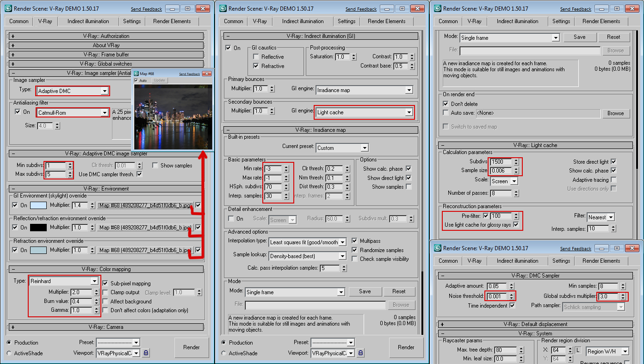Click Send Feedback link in left window
Image resolution: width=644 pixels, height=364 pixels.
pos(147,9)
